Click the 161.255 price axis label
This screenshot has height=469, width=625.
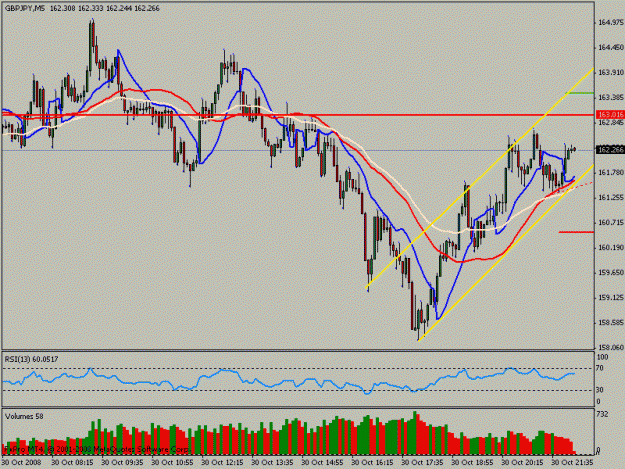pos(611,197)
